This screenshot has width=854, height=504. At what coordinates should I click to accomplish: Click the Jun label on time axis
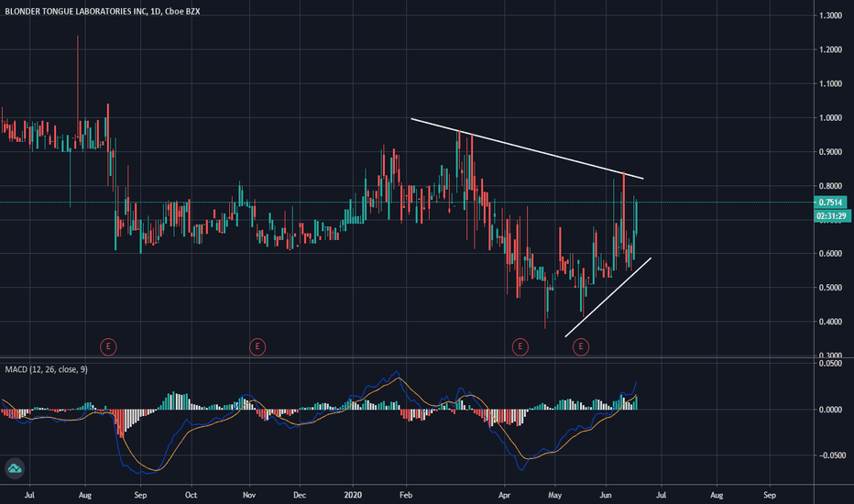[x=606, y=495]
